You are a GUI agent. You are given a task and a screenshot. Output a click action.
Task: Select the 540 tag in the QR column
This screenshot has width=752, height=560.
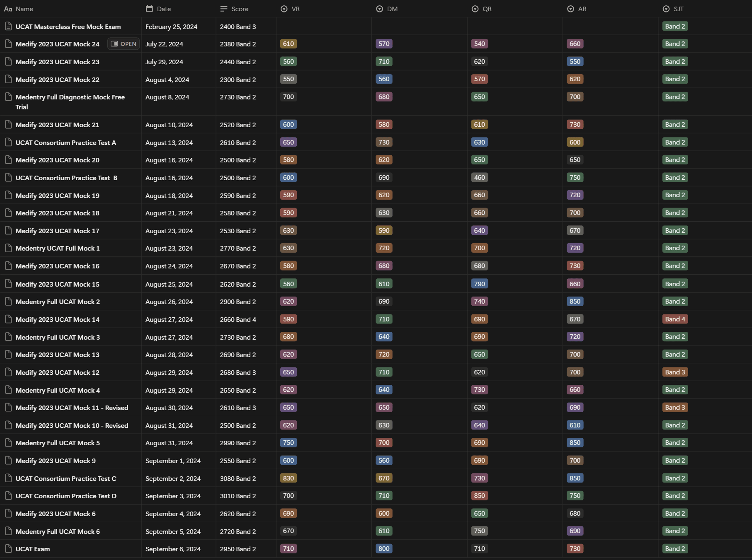pos(479,43)
